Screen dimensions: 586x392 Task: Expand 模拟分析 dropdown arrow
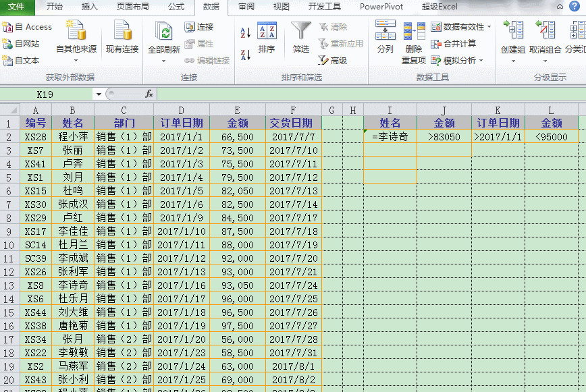click(481, 61)
